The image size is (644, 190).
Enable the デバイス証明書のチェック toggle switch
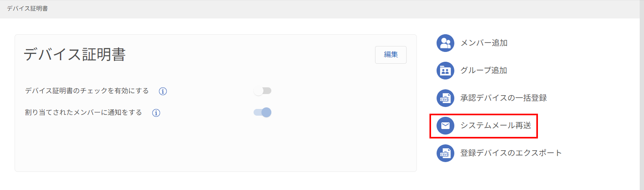click(263, 91)
